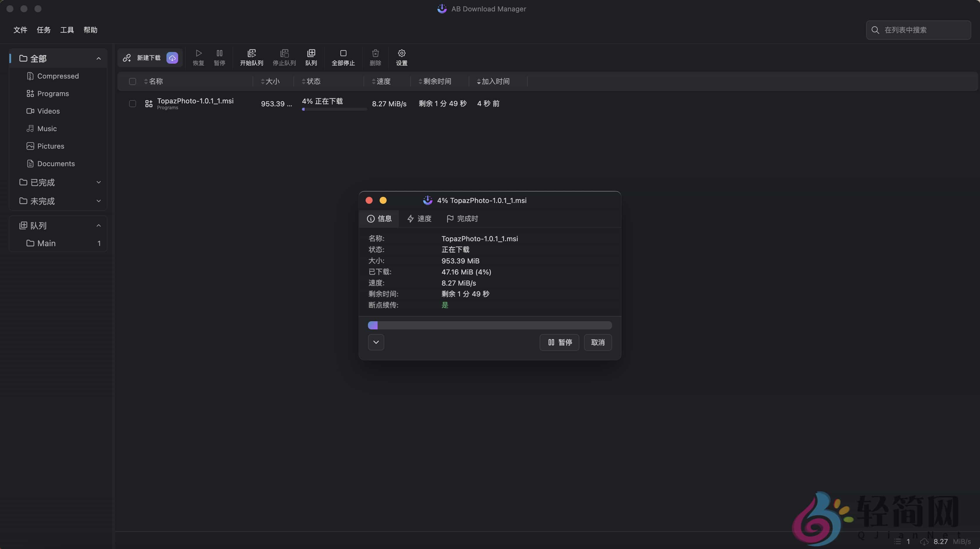Check the checkbox next to TopazPhoto-1.0.1_1.msi
Screen dimensions: 980x549
pyautogui.click(x=132, y=103)
